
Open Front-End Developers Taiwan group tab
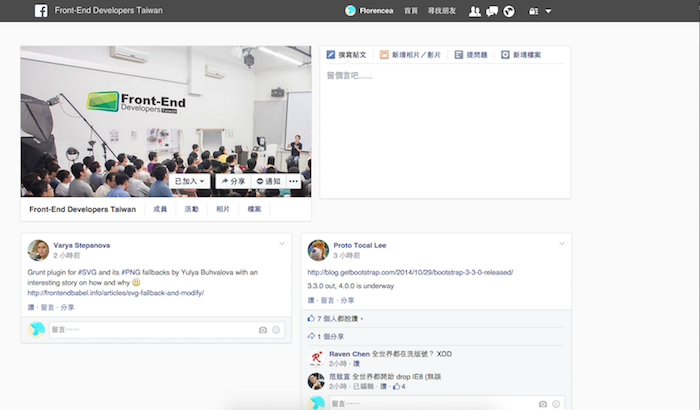click(83, 209)
